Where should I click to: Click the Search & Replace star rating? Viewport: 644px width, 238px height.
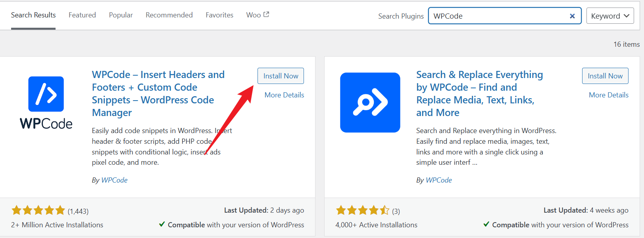click(363, 210)
